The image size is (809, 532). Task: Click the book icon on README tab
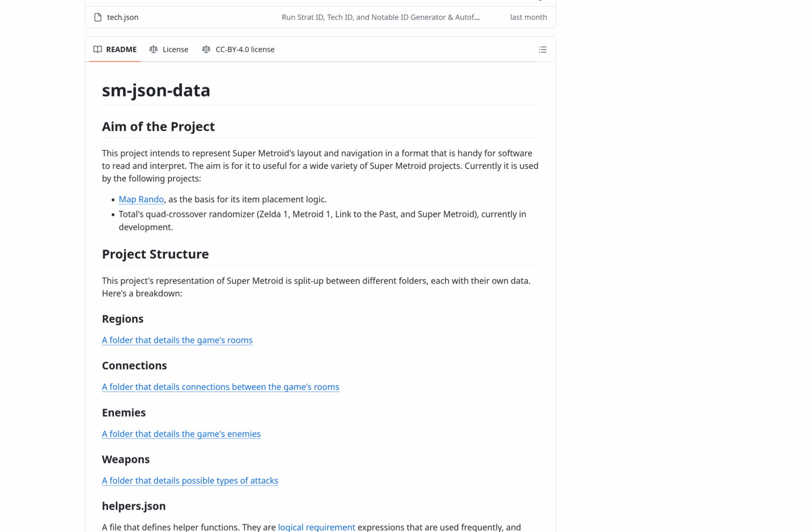(x=97, y=50)
